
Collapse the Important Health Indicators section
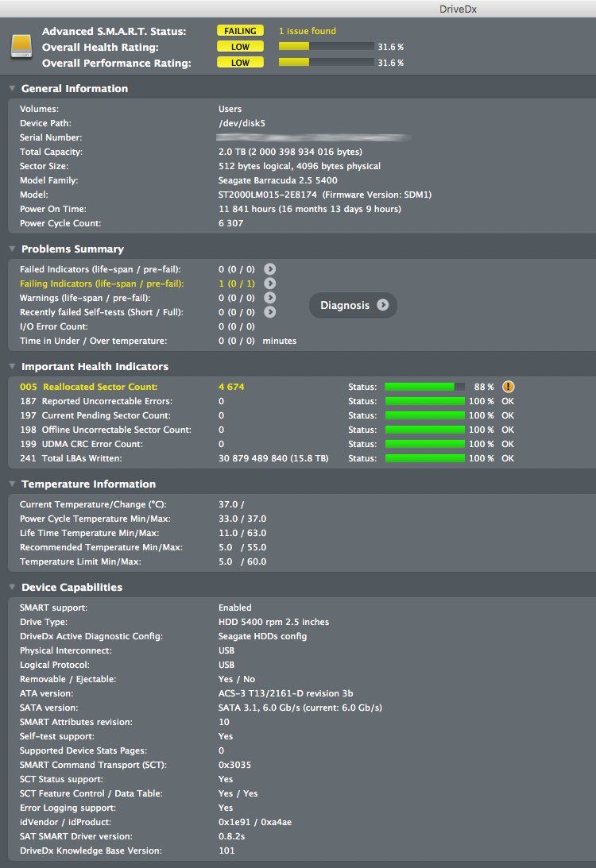tap(12, 366)
